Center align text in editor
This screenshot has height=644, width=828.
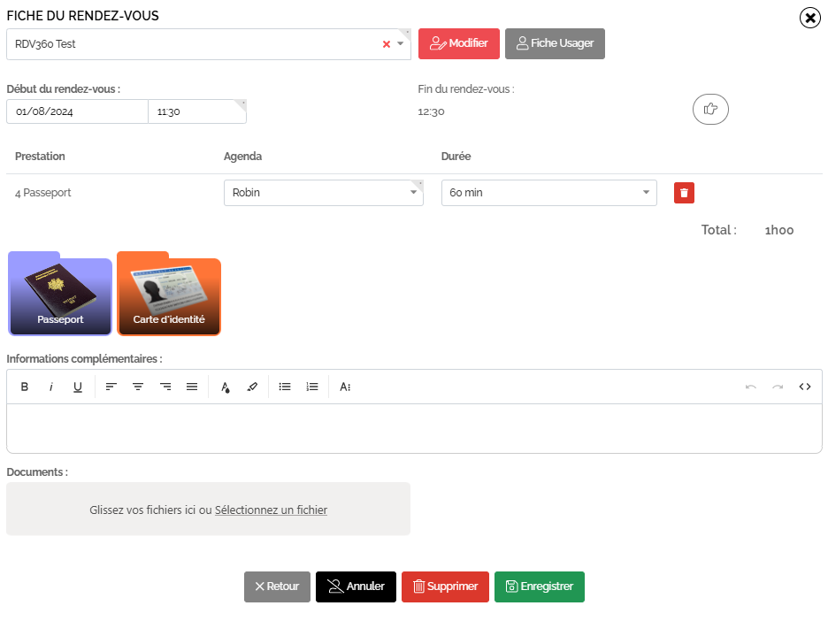point(138,387)
